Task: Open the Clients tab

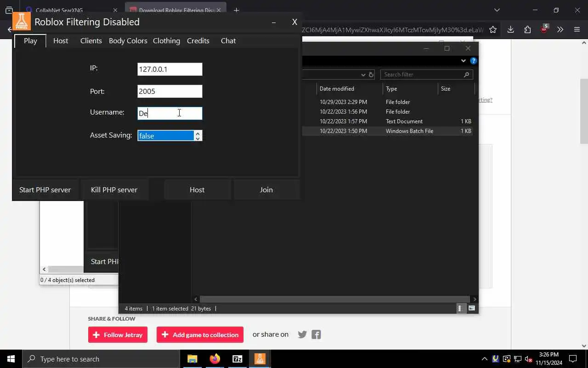Action: pos(91,40)
